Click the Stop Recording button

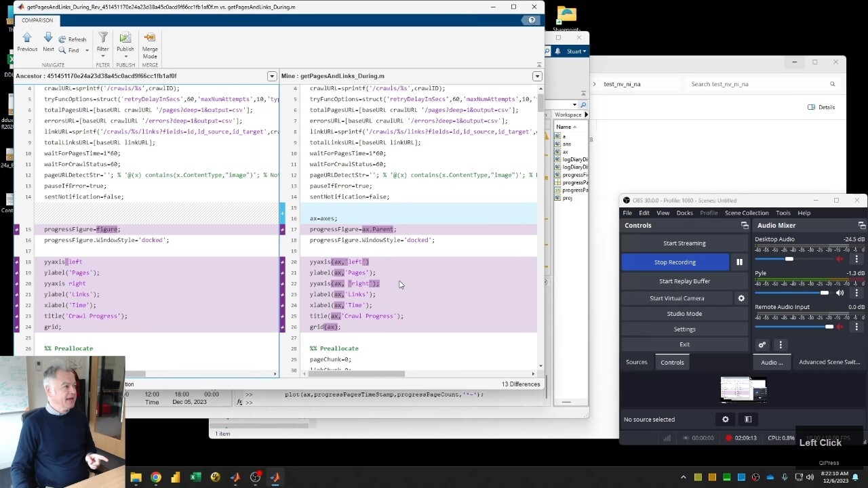(x=675, y=262)
